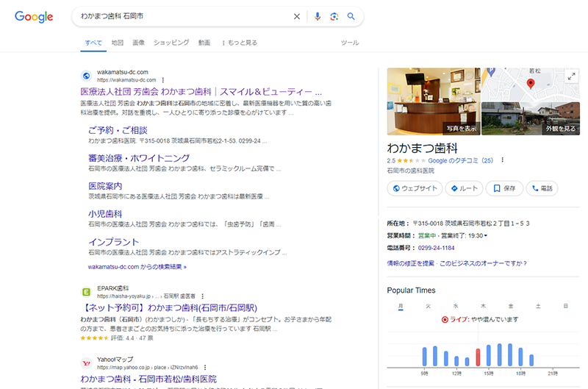588x389 pixels.
Task: Expand the もっと見る menu
Action: (x=240, y=43)
